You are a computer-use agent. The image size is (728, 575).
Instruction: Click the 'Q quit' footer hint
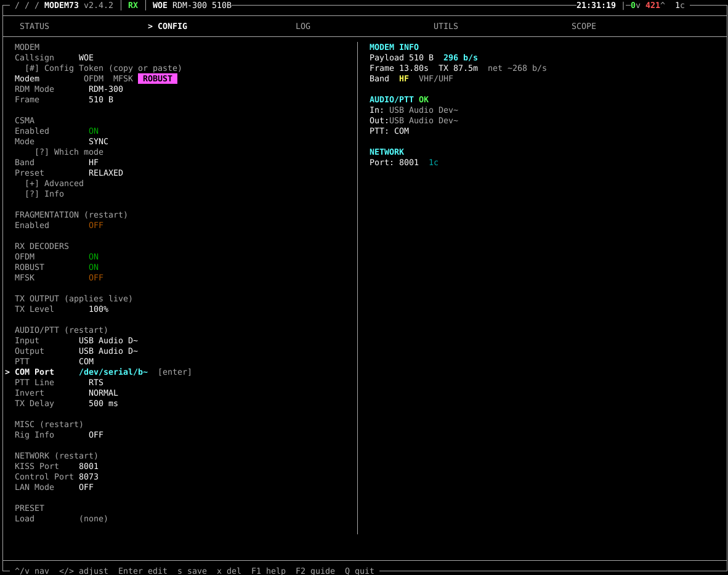360,571
